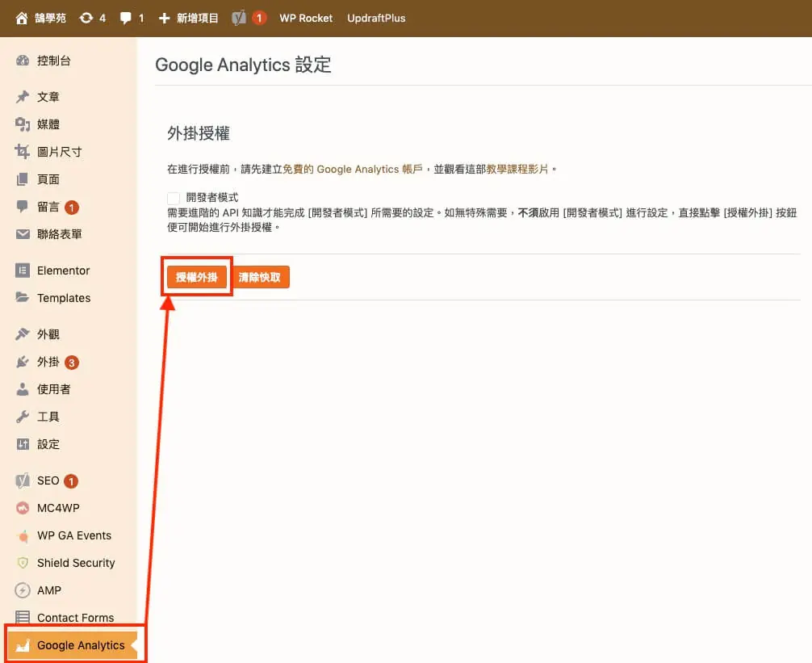Select Google Analytics menu label
The height and width of the screenshot is (663, 812).
point(81,645)
